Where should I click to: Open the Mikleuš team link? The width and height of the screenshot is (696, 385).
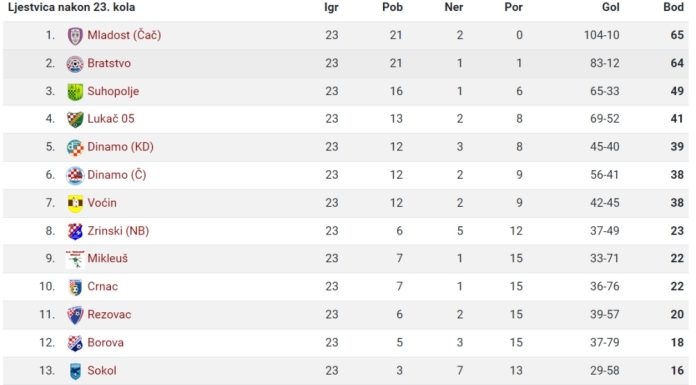point(107,258)
